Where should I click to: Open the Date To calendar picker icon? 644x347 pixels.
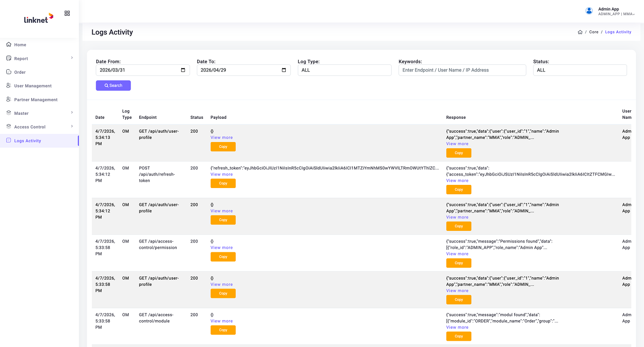(284, 70)
